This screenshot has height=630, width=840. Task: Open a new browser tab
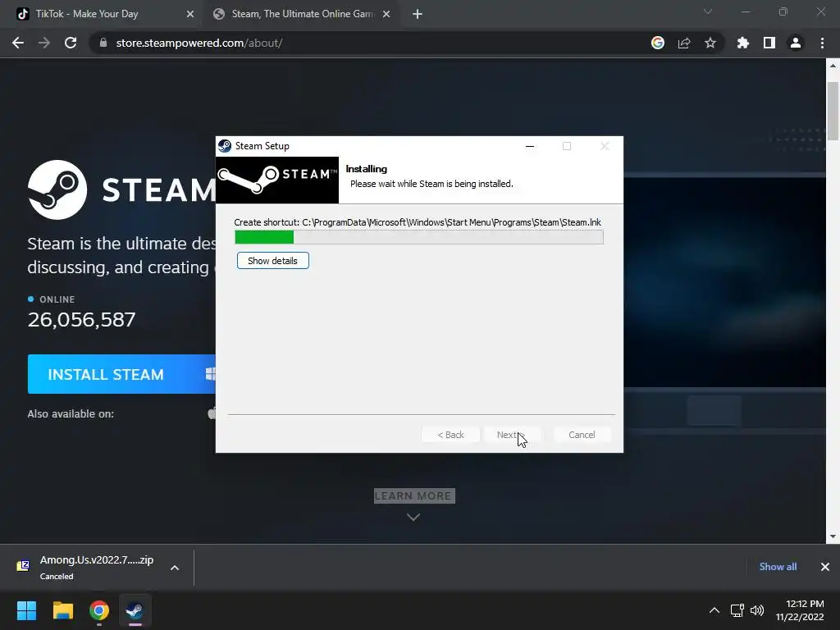(418, 14)
